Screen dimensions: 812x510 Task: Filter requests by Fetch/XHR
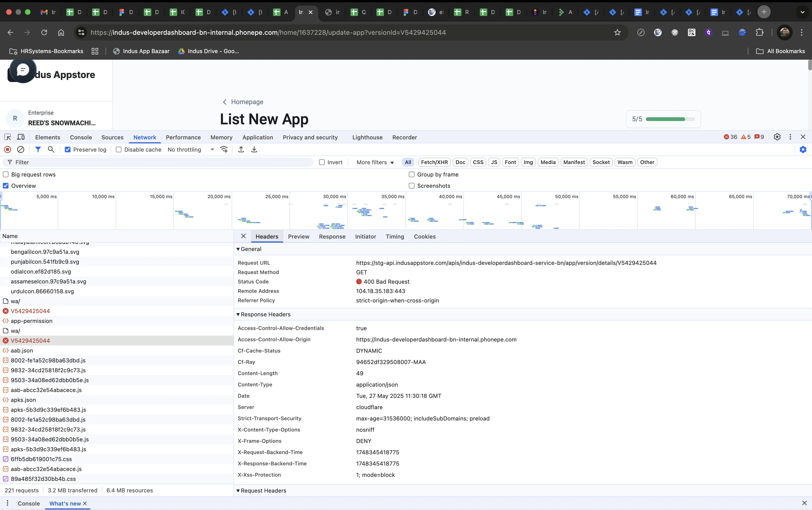pos(434,162)
